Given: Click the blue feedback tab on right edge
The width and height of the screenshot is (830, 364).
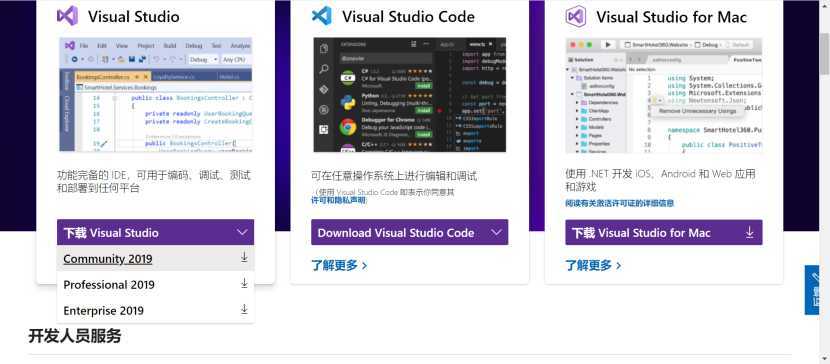Looking at the screenshot, I should tap(812, 290).
